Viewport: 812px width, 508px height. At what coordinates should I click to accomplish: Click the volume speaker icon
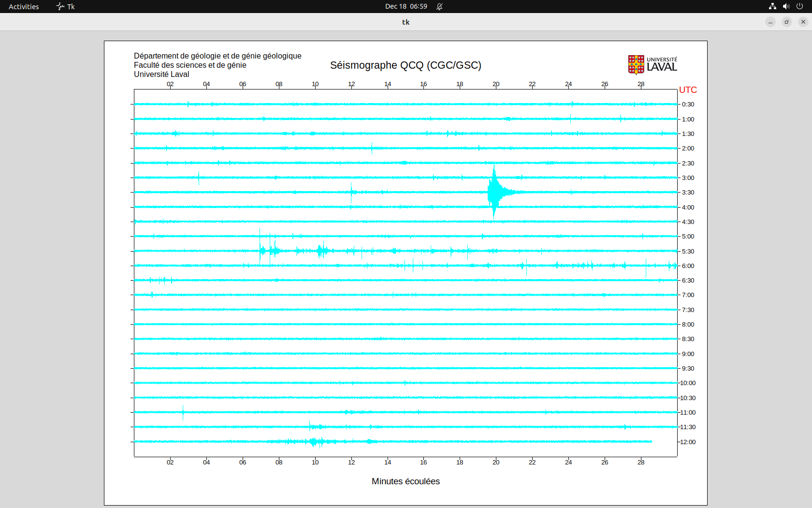[786, 6]
